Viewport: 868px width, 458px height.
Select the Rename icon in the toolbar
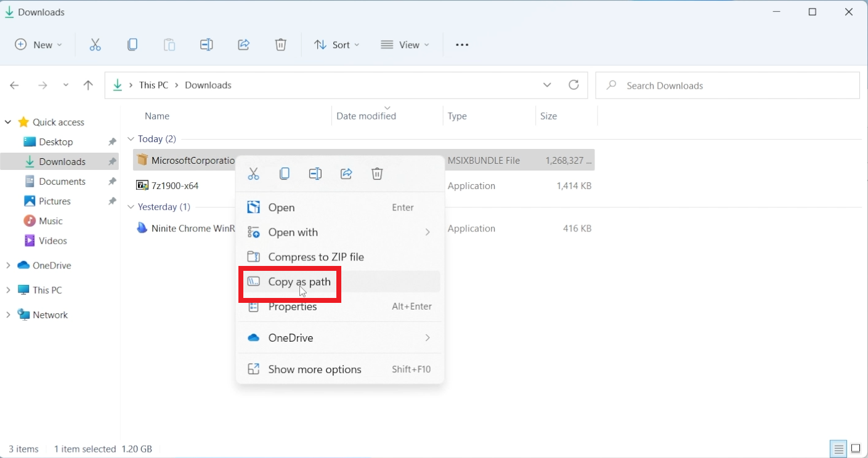point(206,44)
